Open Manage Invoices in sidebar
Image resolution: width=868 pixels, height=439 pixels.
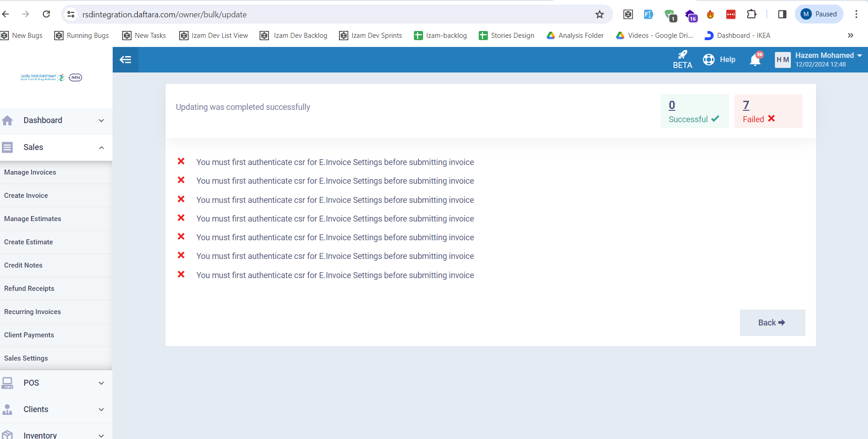point(30,172)
